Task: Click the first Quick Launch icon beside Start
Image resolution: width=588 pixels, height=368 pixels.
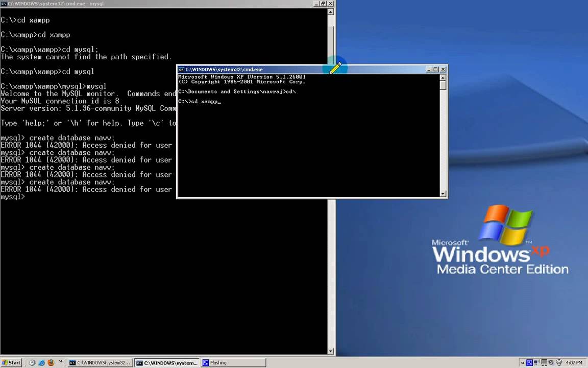Action: click(x=32, y=362)
